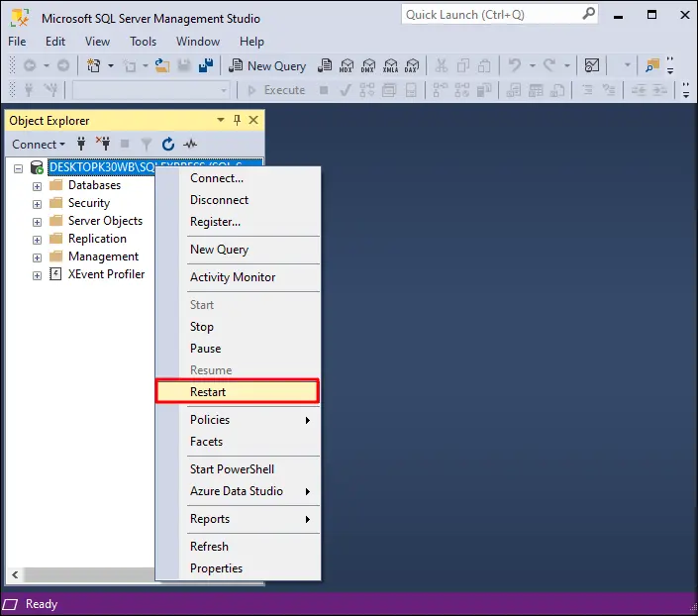
Task: Click the Disconnect plug icon in Object Explorer
Action: (x=103, y=144)
